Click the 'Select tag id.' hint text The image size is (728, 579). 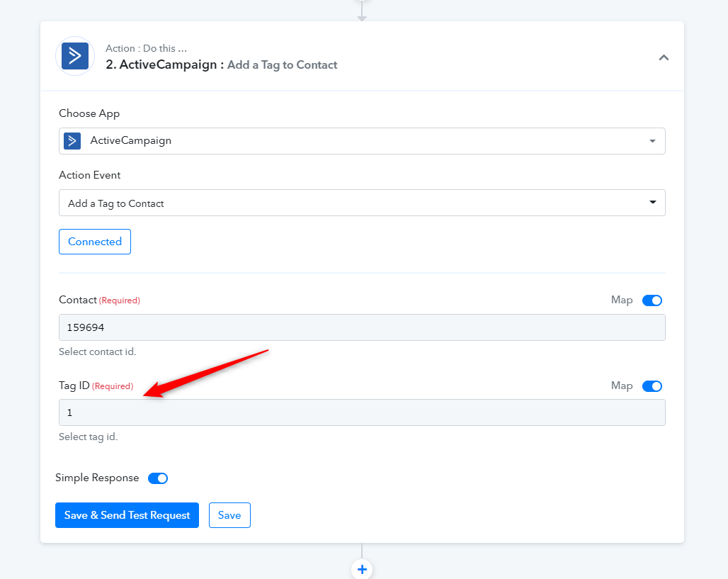point(89,437)
